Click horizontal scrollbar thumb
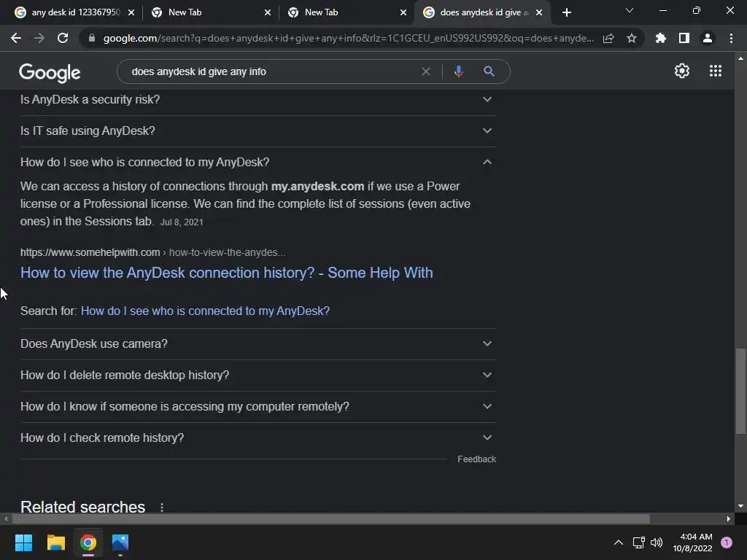The height and width of the screenshot is (560, 747). 331,518
